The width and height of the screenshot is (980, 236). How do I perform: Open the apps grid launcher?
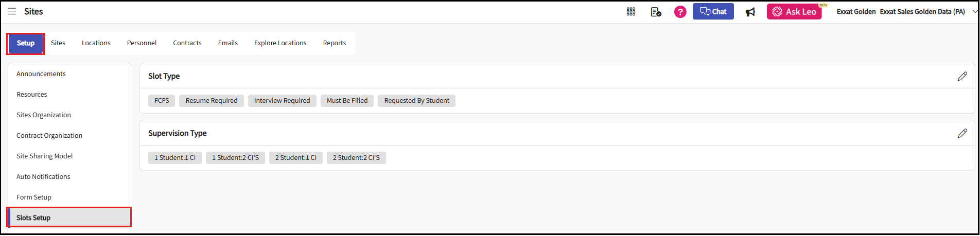[631, 11]
